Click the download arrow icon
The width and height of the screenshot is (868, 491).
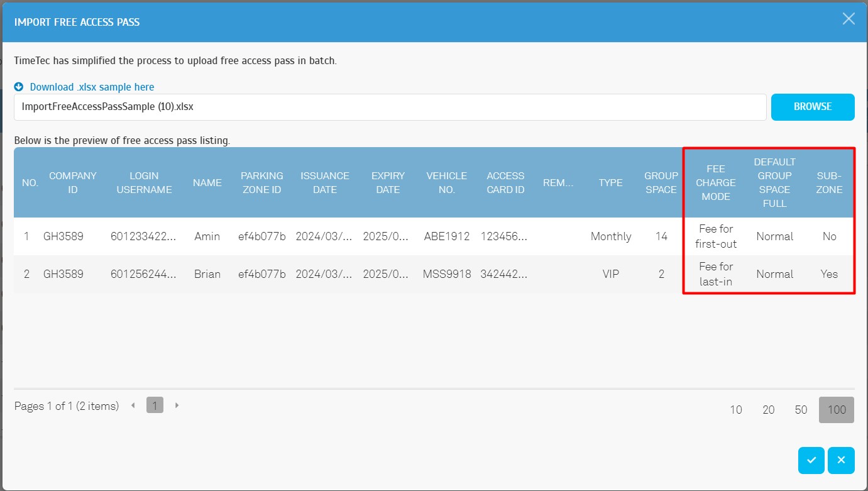click(x=19, y=87)
